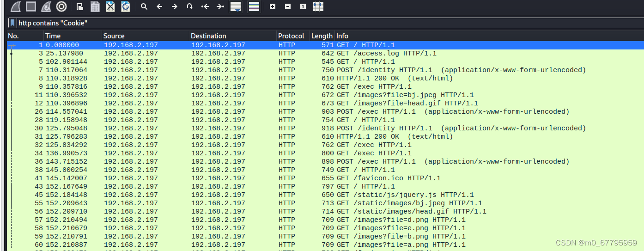
Task: Sort by the Protocol column header
Action: click(293, 36)
